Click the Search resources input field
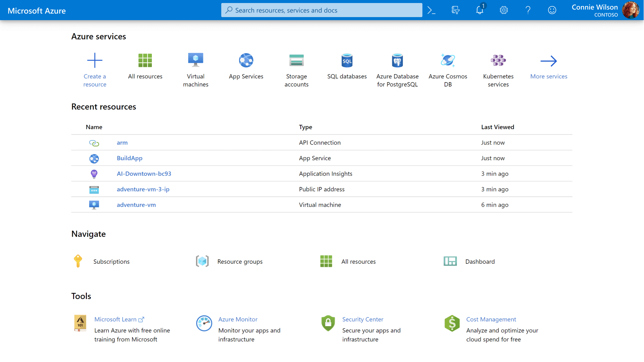644x362 pixels. coord(321,10)
